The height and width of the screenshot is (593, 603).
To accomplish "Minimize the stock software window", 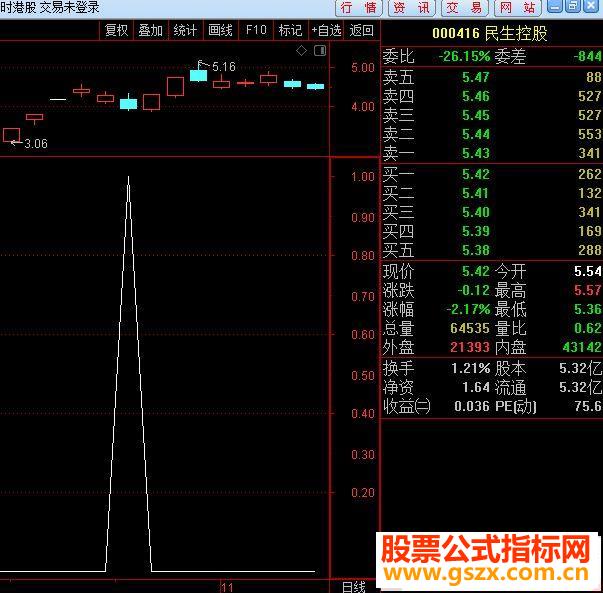I will click(555, 6).
